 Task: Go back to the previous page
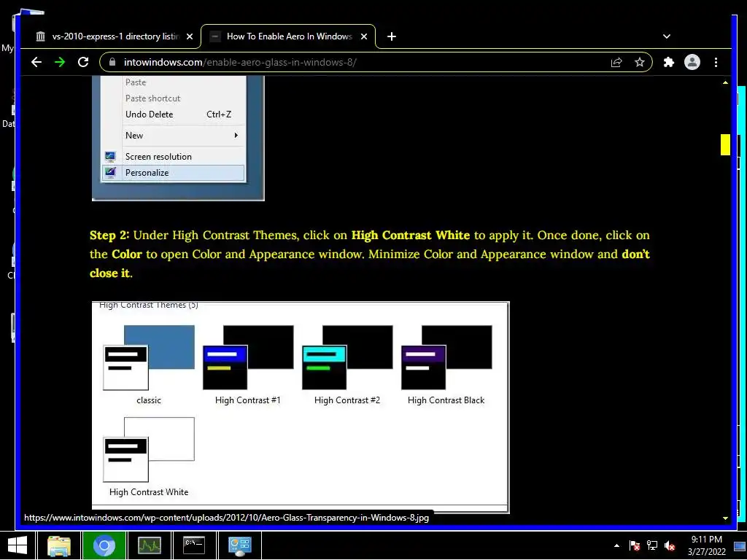36,63
